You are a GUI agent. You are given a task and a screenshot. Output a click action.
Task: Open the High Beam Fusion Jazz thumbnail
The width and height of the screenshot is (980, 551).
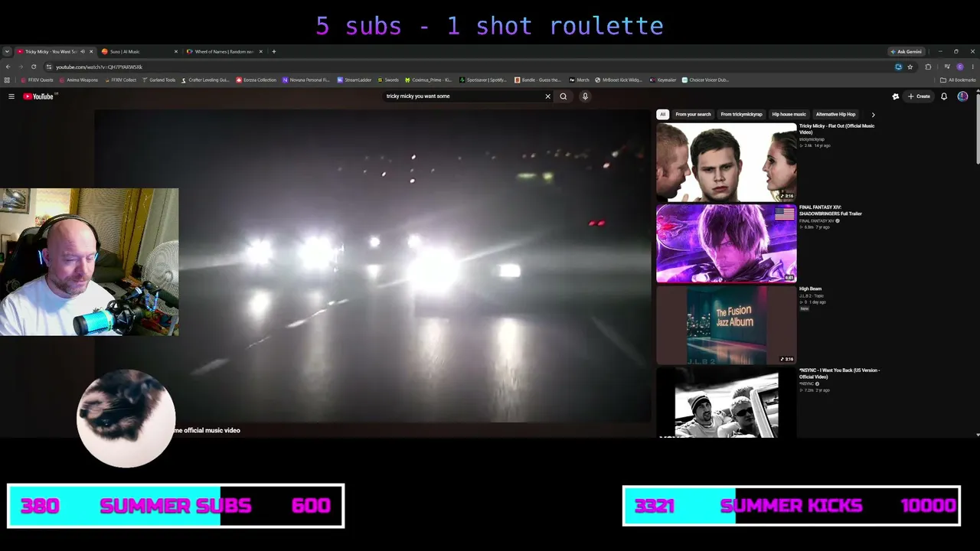point(727,325)
